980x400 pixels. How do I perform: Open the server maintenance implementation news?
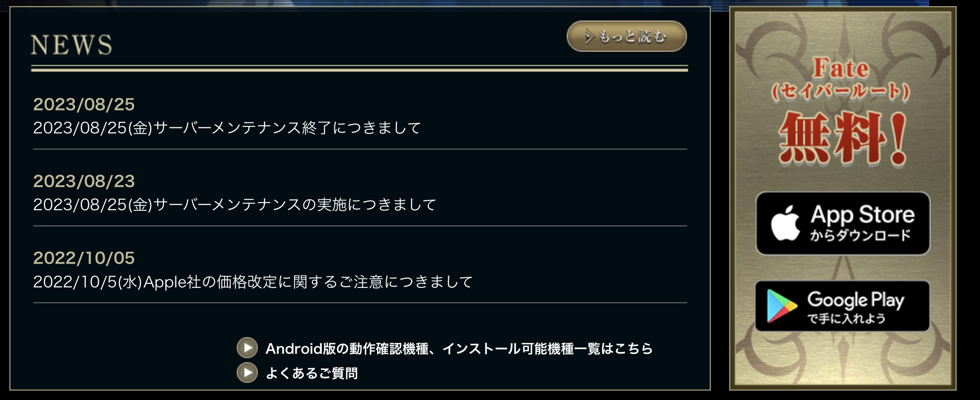coord(234,205)
